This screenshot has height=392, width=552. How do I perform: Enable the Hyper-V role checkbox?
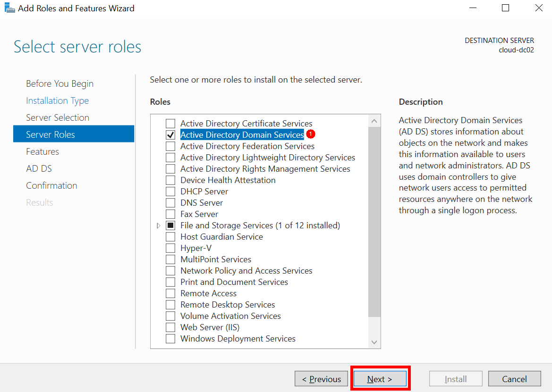[170, 248]
